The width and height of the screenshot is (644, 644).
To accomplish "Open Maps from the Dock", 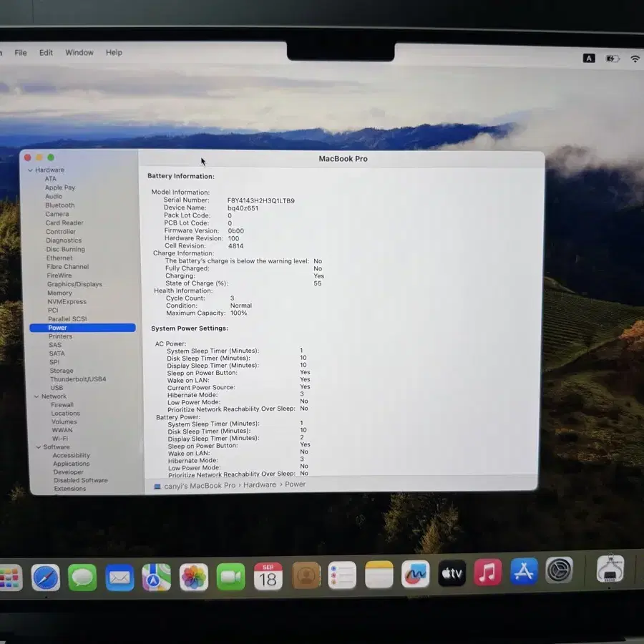I will pyautogui.click(x=157, y=577).
